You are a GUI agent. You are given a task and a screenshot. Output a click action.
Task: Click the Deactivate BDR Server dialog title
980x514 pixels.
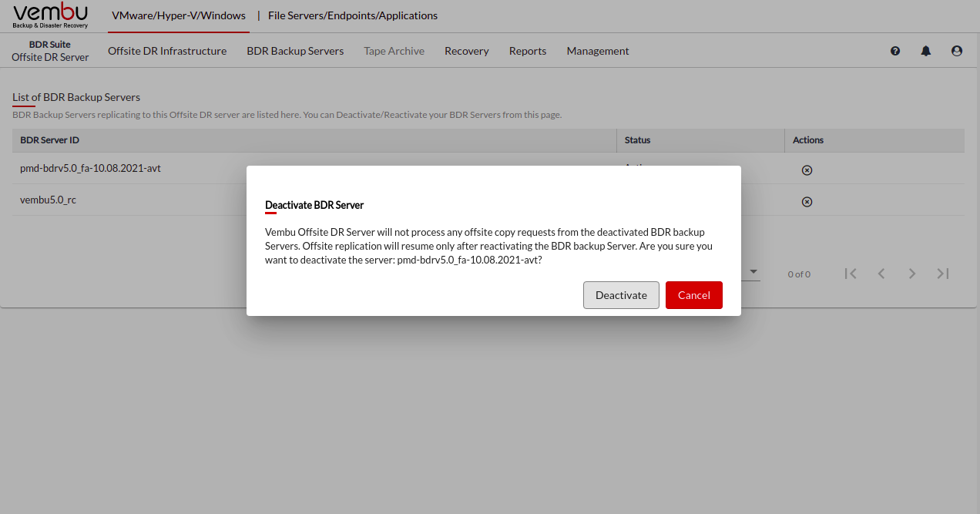coord(314,205)
